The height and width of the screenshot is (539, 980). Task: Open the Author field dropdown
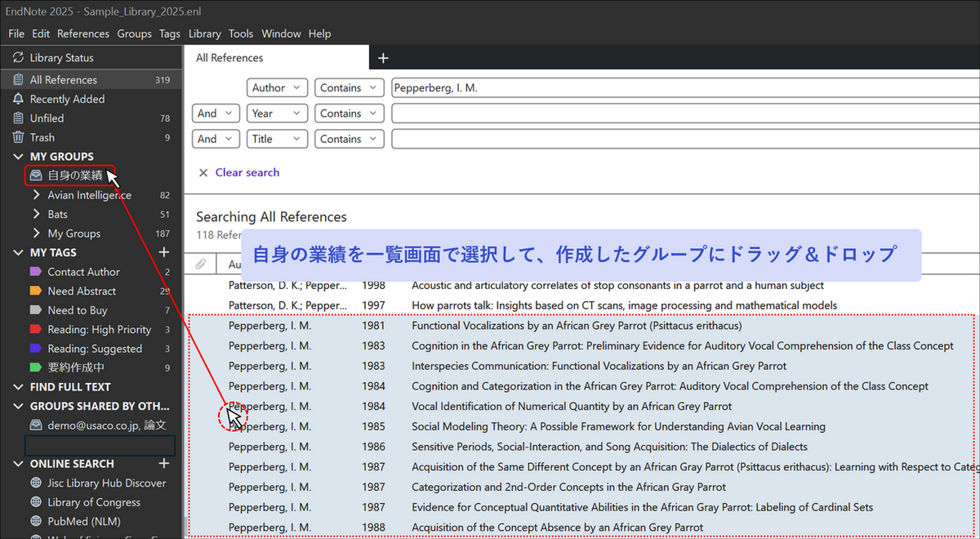278,88
